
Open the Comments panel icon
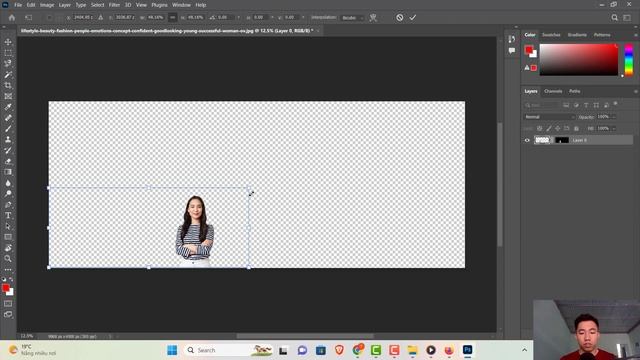click(512, 51)
